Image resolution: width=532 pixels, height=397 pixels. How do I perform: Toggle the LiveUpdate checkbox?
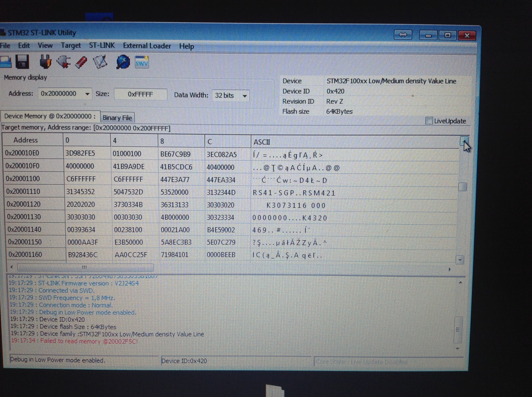[x=429, y=121]
